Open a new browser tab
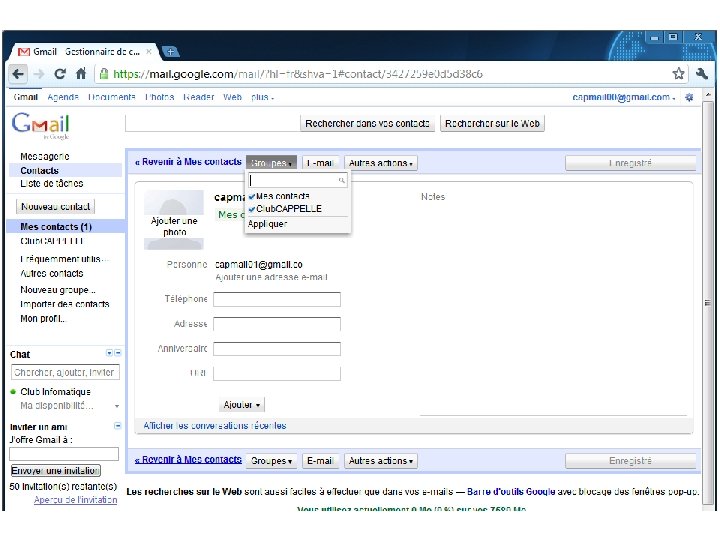This screenshot has height=540, width=720. pyautogui.click(x=170, y=51)
